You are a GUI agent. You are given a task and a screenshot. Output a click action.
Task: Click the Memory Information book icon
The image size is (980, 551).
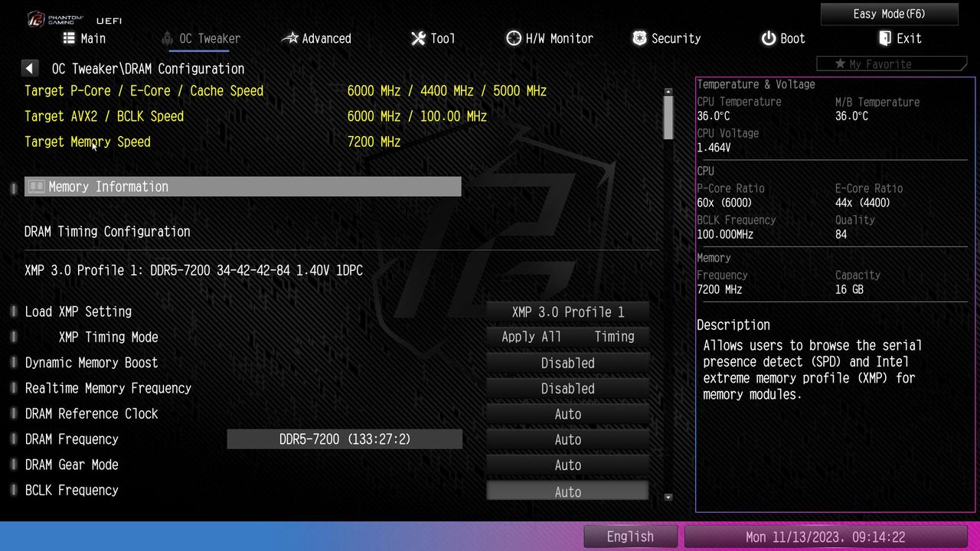coord(36,187)
